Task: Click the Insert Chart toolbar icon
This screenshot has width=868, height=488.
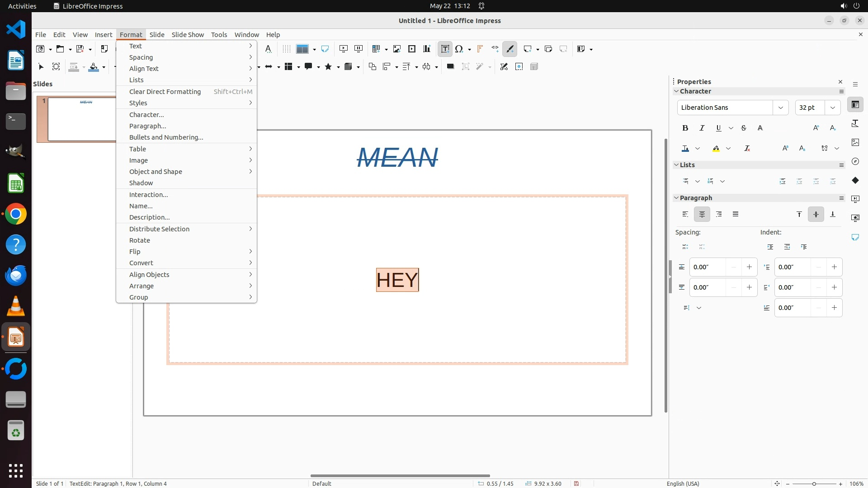Action: 427,49
